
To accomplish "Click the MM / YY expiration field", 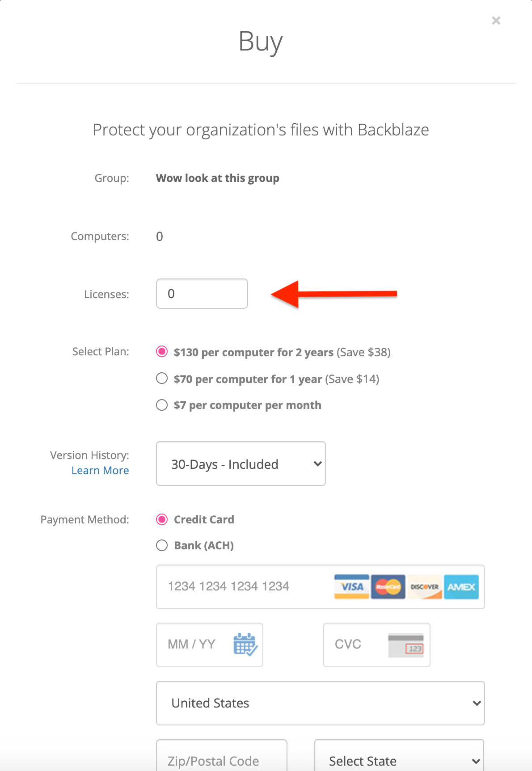I will (x=210, y=645).
